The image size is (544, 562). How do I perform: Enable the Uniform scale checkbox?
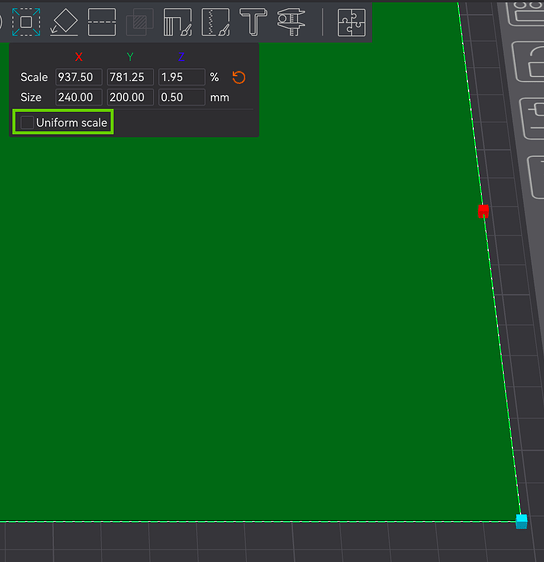point(27,123)
